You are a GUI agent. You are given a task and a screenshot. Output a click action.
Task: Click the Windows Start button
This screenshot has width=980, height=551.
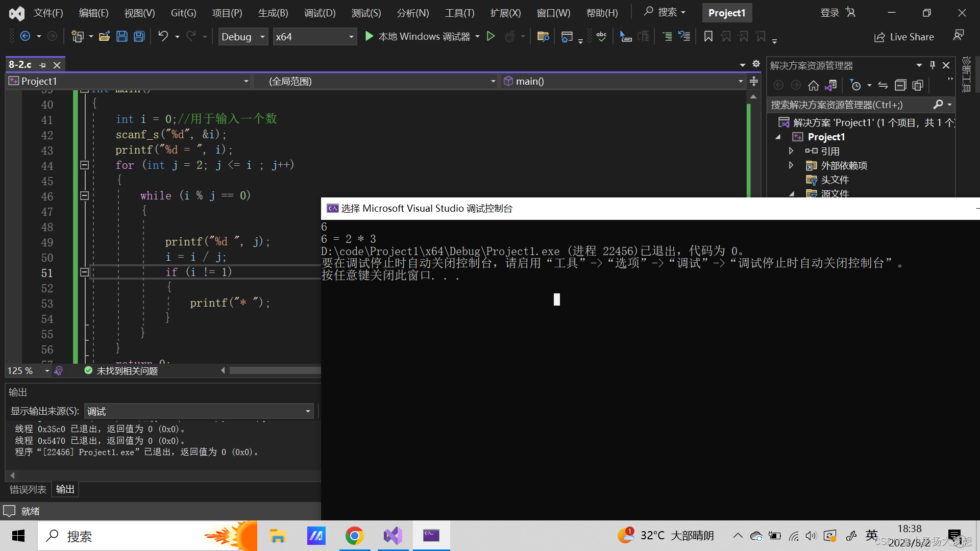coord(18,536)
